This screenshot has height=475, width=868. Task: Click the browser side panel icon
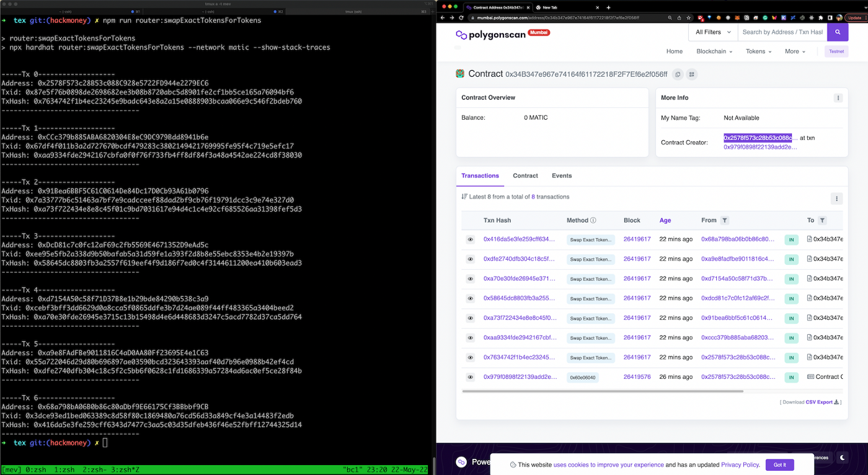[830, 18]
